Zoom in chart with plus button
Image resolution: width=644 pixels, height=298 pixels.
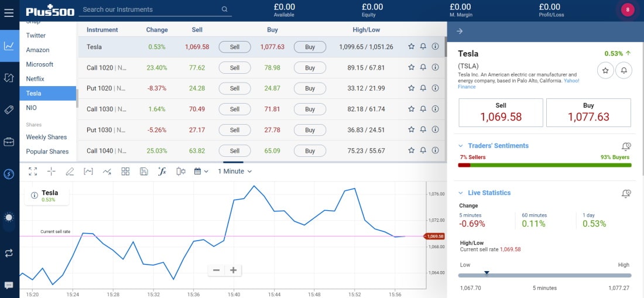[233, 270]
